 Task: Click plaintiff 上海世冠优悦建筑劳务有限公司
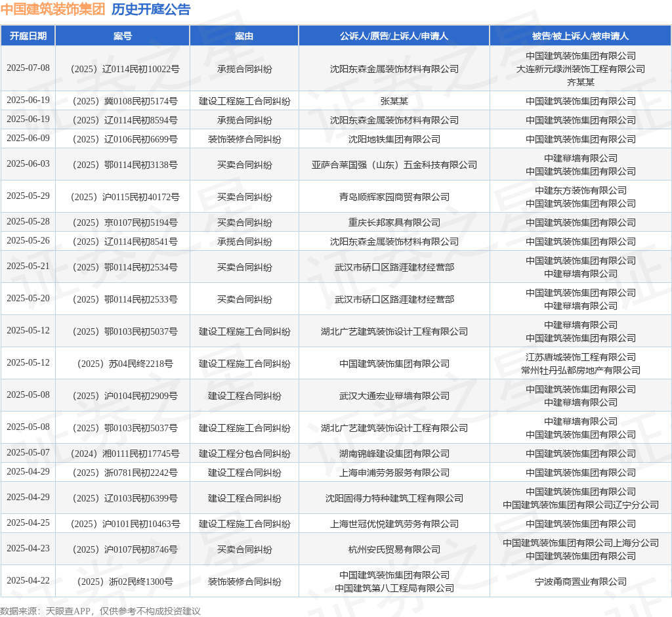(x=394, y=524)
